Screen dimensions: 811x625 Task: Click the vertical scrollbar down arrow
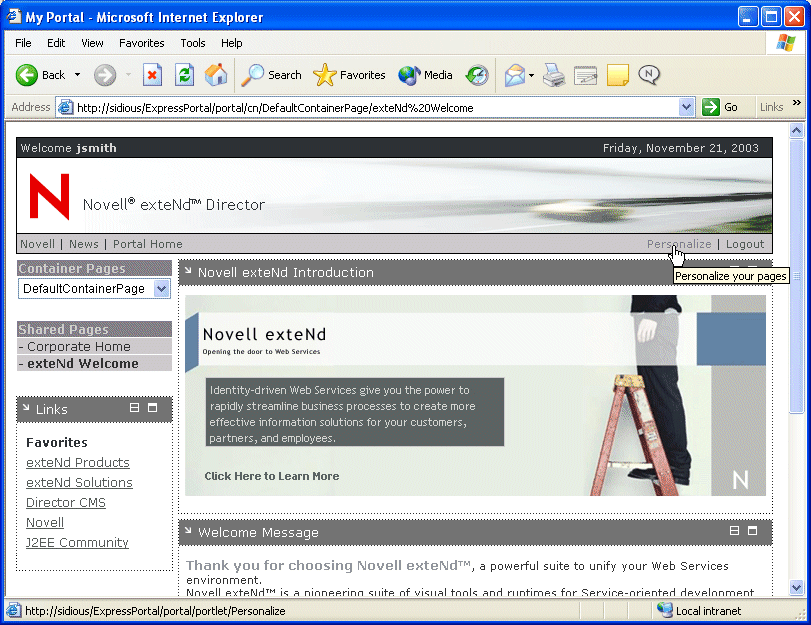[797, 587]
